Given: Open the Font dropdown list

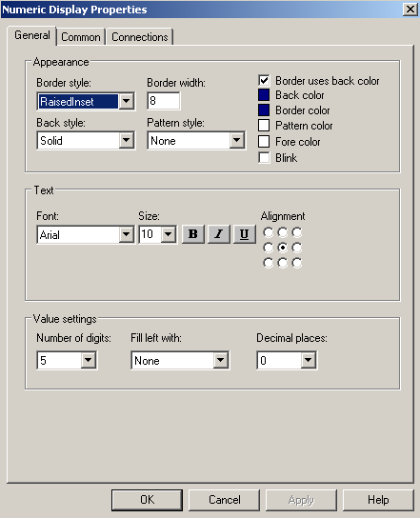Looking at the screenshot, I should pos(127,234).
